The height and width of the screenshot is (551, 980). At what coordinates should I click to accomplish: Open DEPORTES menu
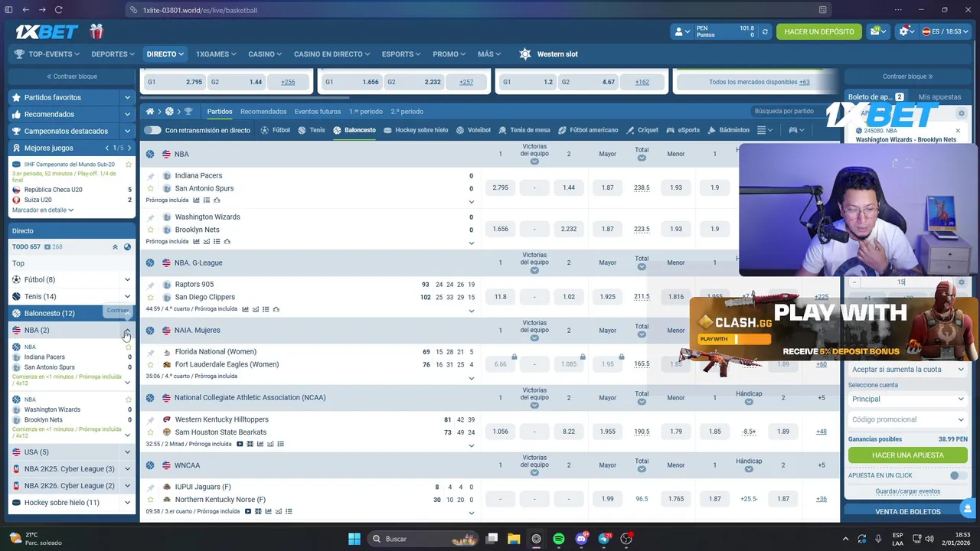tap(113, 54)
